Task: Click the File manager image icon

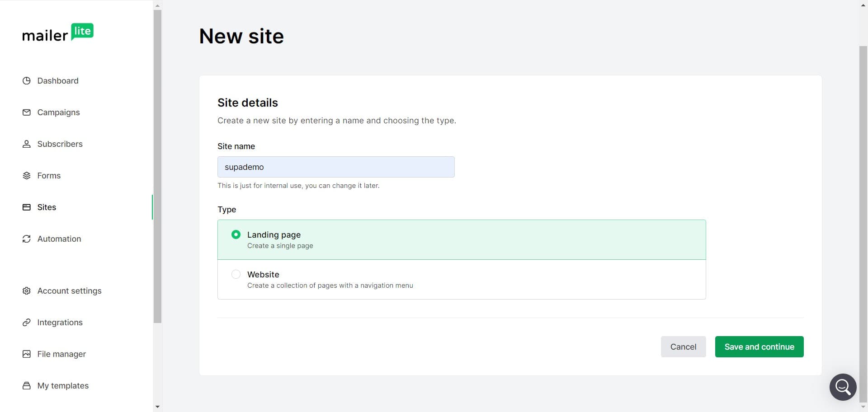Action: tap(27, 354)
